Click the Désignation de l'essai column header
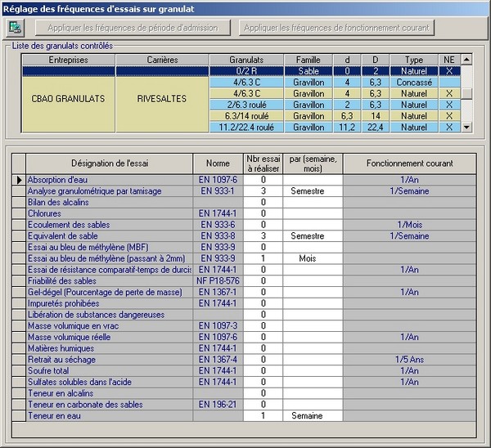491x448 pixels. point(108,163)
